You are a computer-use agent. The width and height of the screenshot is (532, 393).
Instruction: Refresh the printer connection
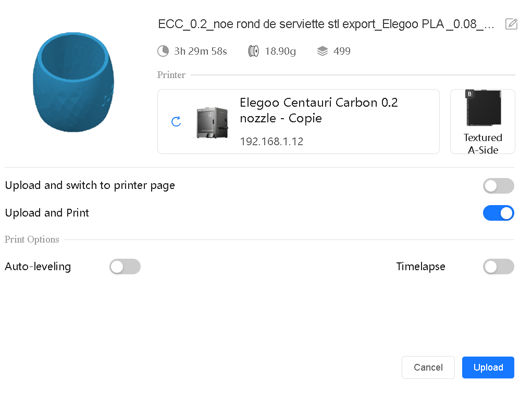(176, 122)
